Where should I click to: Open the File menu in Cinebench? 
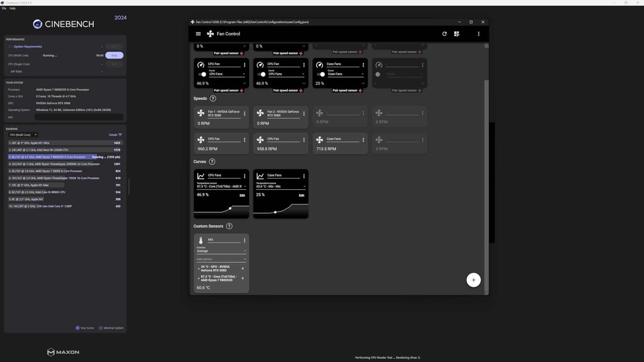tap(4, 9)
